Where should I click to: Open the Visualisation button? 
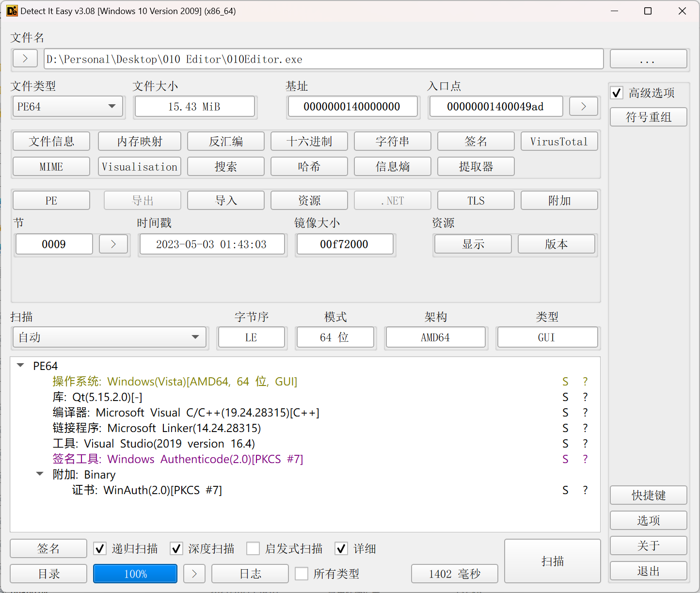click(x=140, y=166)
